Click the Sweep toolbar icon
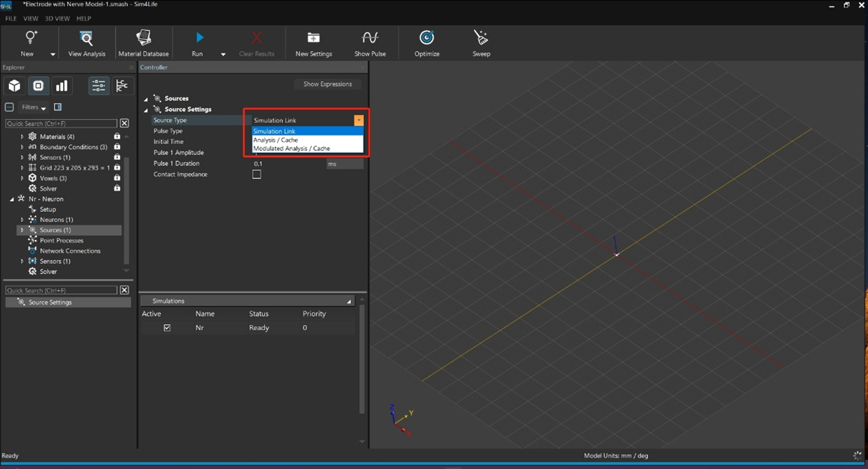This screenshot has width=868, height=469. 481,38
